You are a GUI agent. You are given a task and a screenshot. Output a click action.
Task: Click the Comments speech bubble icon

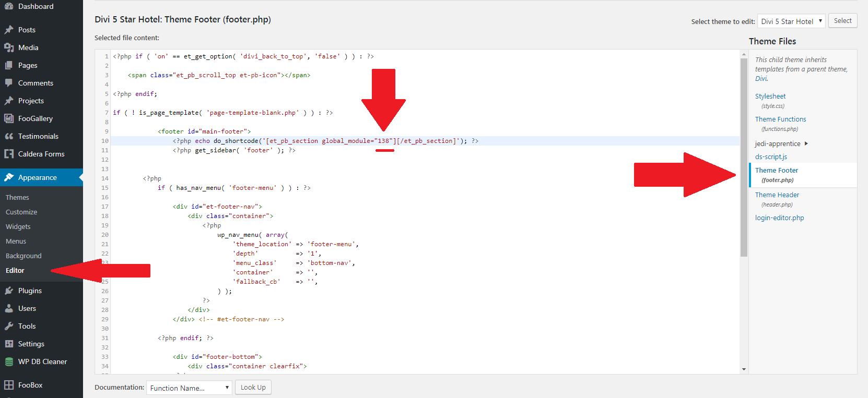click(x=9, y=83)
